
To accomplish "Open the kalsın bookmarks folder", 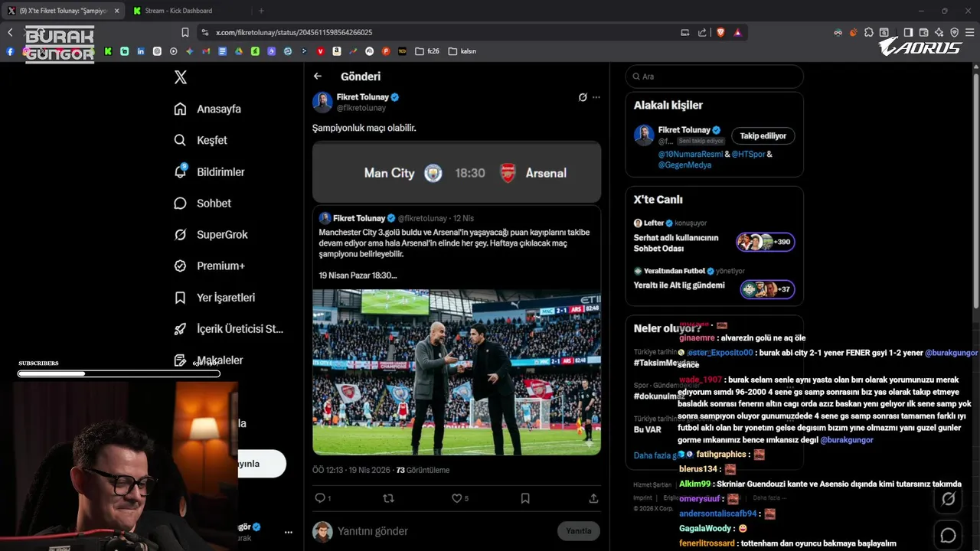I will (462, 51).
